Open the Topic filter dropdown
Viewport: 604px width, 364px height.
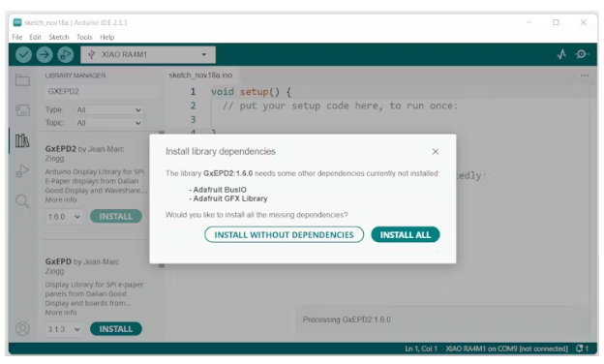click(108, 123)
